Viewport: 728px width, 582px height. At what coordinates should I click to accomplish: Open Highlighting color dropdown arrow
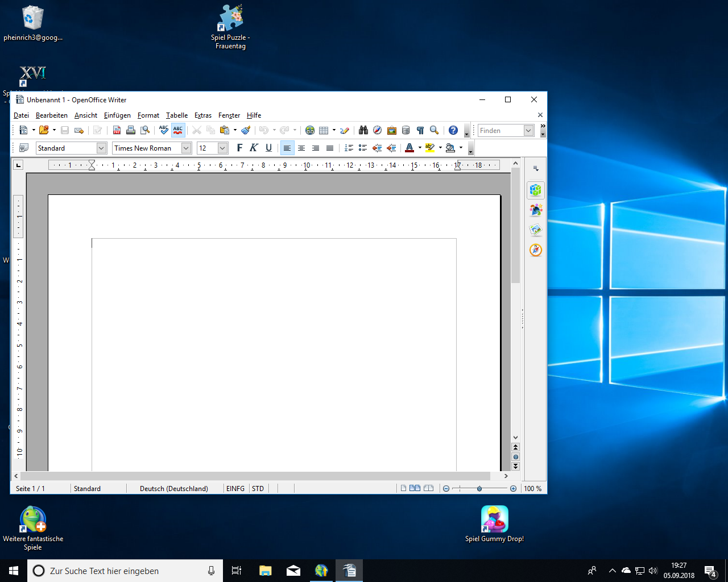(x=440, y=148)
